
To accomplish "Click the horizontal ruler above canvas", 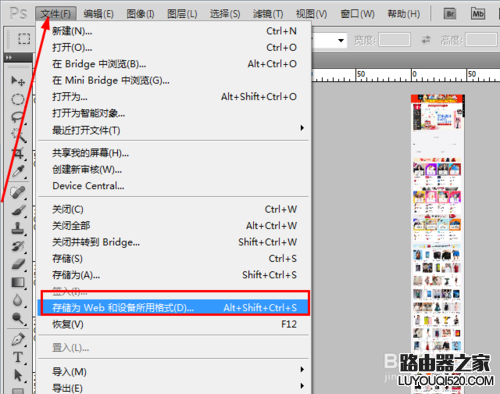I will 406,75.
